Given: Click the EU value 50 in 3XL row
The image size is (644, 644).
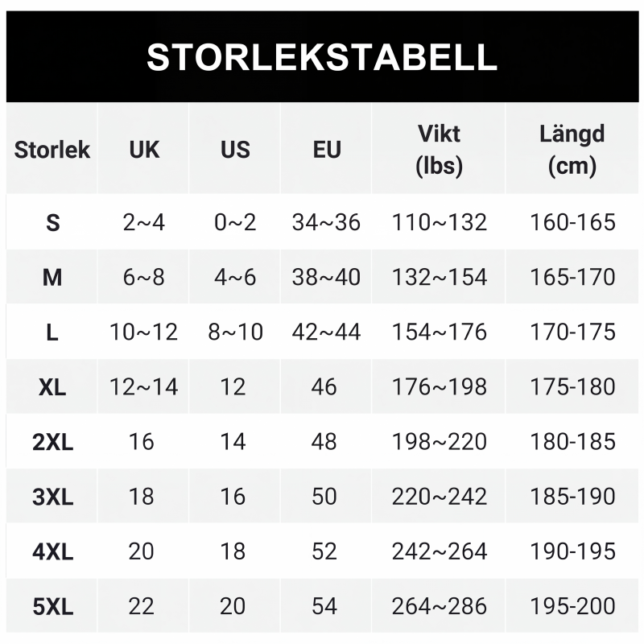Looking at the screenshot, I should (324, 496).
